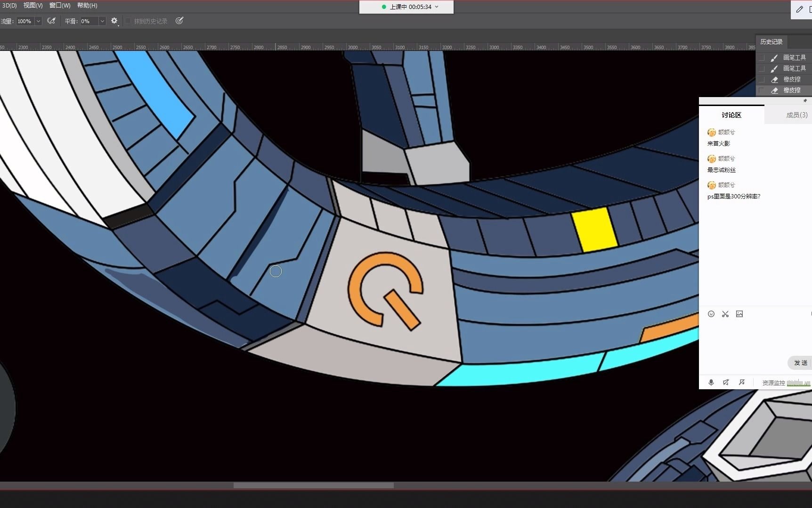812x508 pixels.
Task: Click chat message 最忠诚粉丝
Action: pos(722,170)
